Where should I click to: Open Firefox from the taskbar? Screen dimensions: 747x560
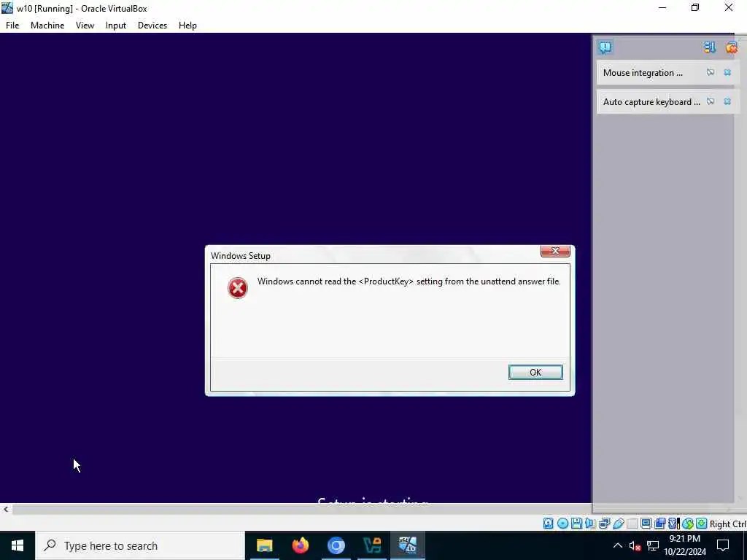pos(300,545)
